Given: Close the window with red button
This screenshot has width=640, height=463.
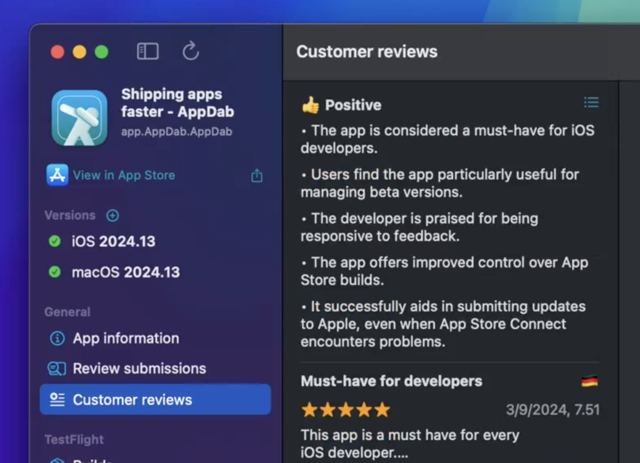Looking at the screenshot, I should (x=58, y=52).
